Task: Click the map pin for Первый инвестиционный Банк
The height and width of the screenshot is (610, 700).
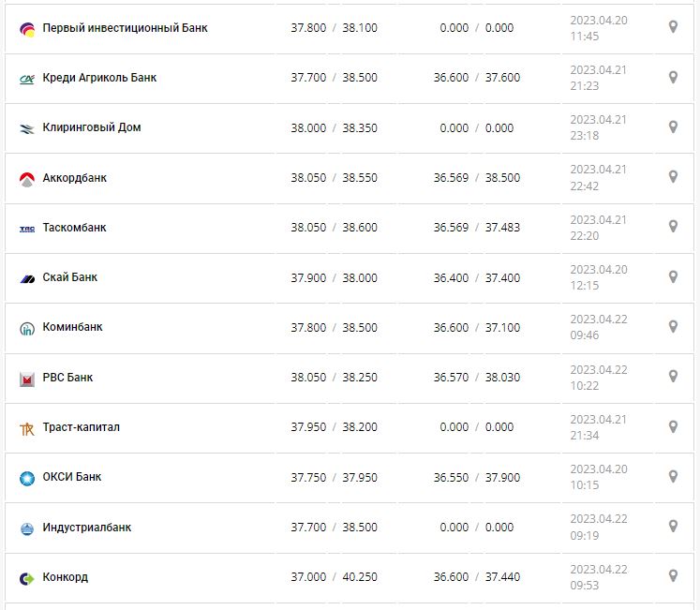Action: point(673,27)
